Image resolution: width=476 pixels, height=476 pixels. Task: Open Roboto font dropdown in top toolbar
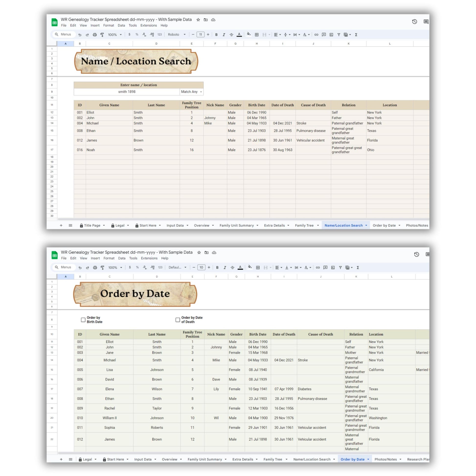176,35
